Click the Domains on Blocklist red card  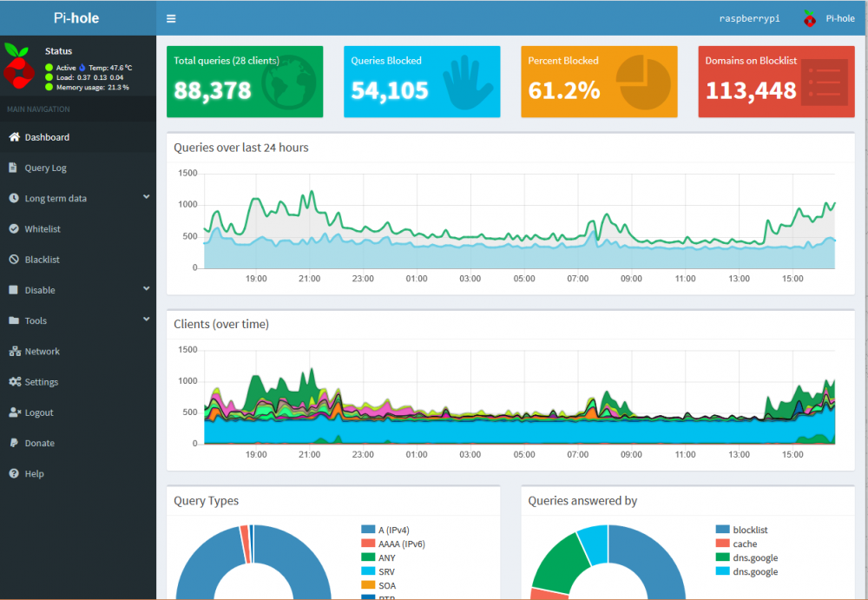[776, 82]
